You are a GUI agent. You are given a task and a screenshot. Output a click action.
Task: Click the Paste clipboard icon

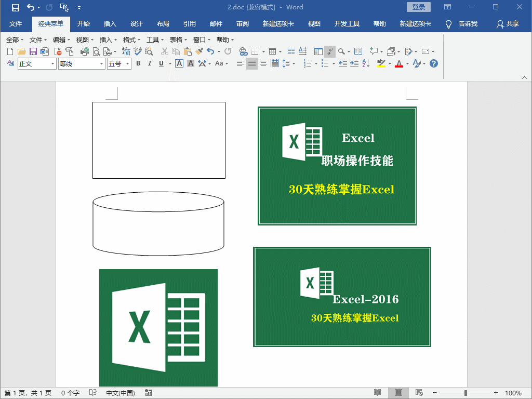tap(187, 51)
